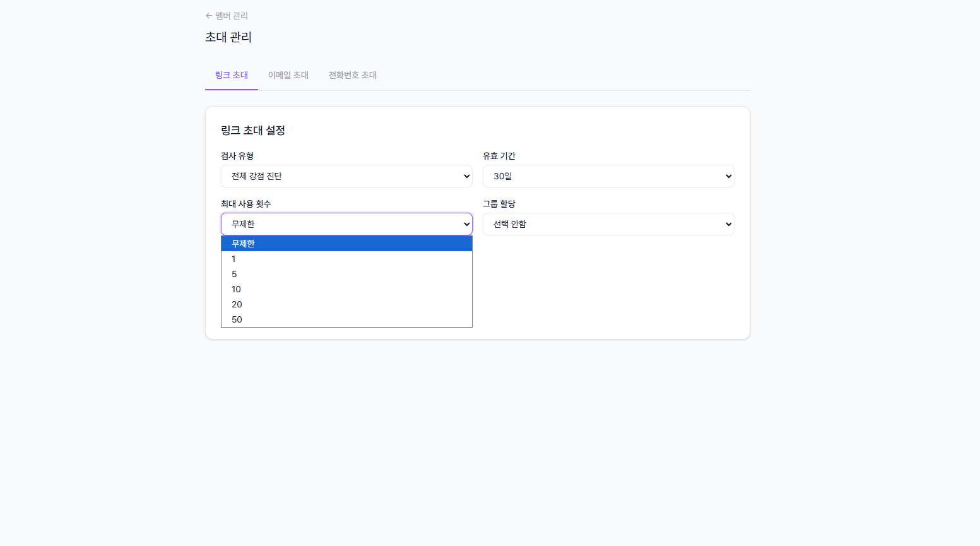Open the 검사 유형 combo box
The image size is (980, 546).
click(346, 176)
